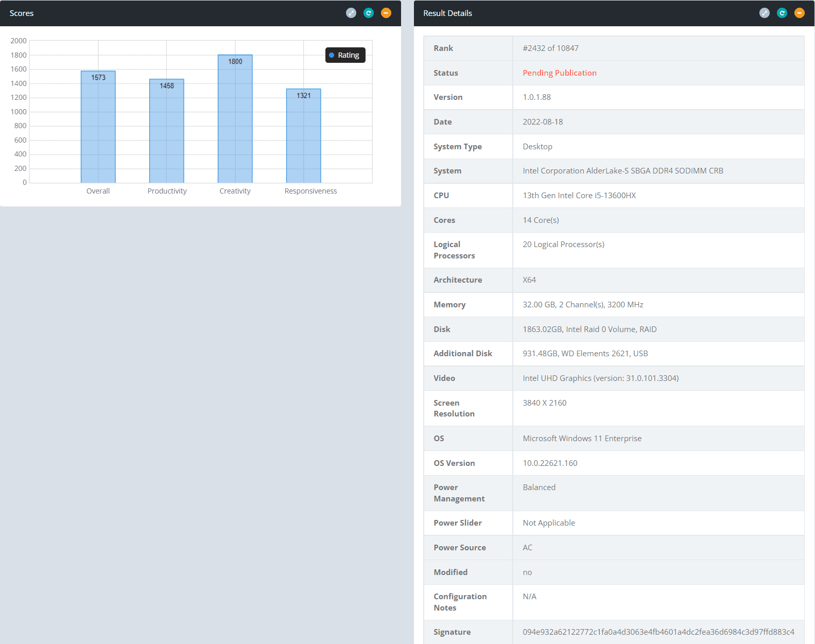
Task: Expand the Result Details panel to fullscreen
Action: point(765,13)
